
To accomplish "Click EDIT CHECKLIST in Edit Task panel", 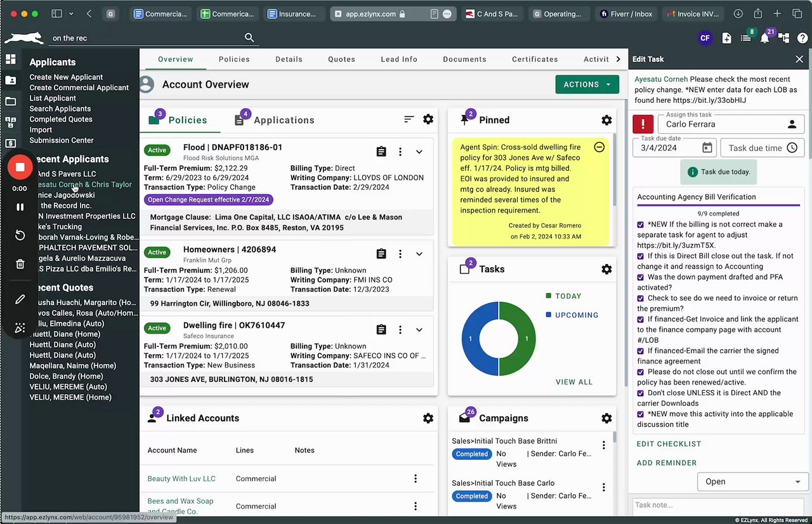I will pyautogui.click(x=669, y=444).
